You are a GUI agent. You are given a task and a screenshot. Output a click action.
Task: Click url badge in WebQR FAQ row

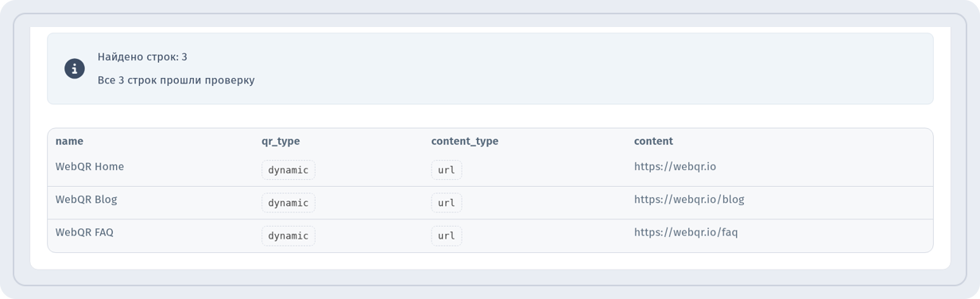coord(447,236)
